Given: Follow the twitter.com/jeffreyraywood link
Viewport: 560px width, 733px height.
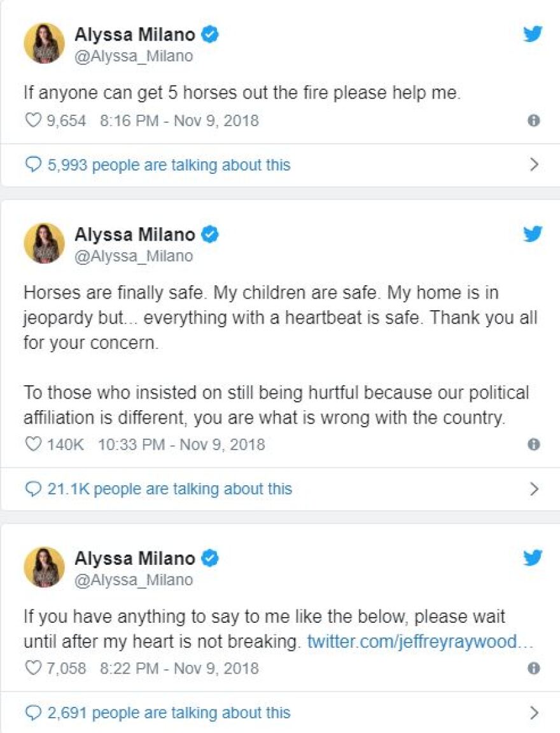Looking at the screenshot, I should coord(420,641).
